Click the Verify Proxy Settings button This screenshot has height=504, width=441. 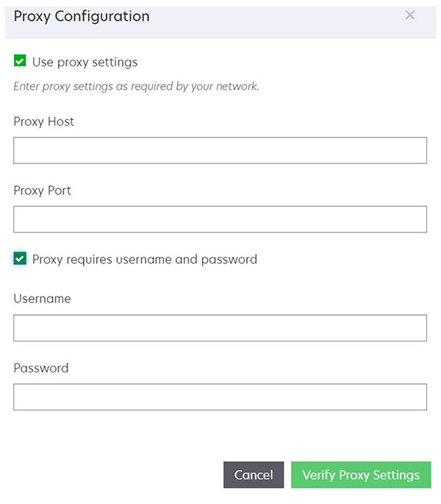click(360, 475)
